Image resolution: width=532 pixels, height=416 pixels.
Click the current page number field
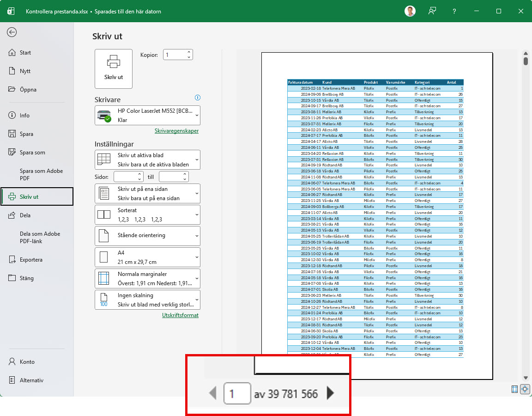[237, 393]
